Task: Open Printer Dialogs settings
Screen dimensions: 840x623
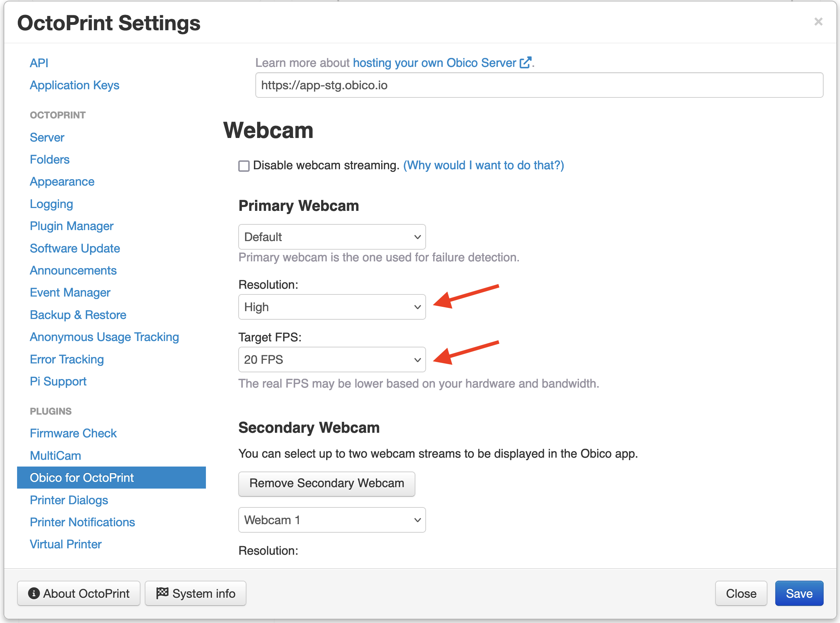Action: [x=69, y=500]
